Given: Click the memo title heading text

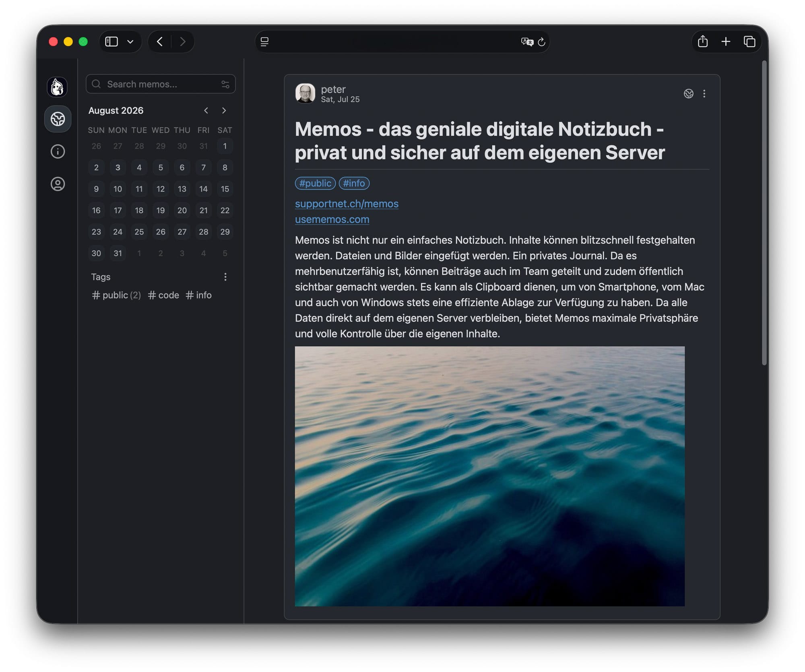Looking at the screenshot, I should point(480,141).
